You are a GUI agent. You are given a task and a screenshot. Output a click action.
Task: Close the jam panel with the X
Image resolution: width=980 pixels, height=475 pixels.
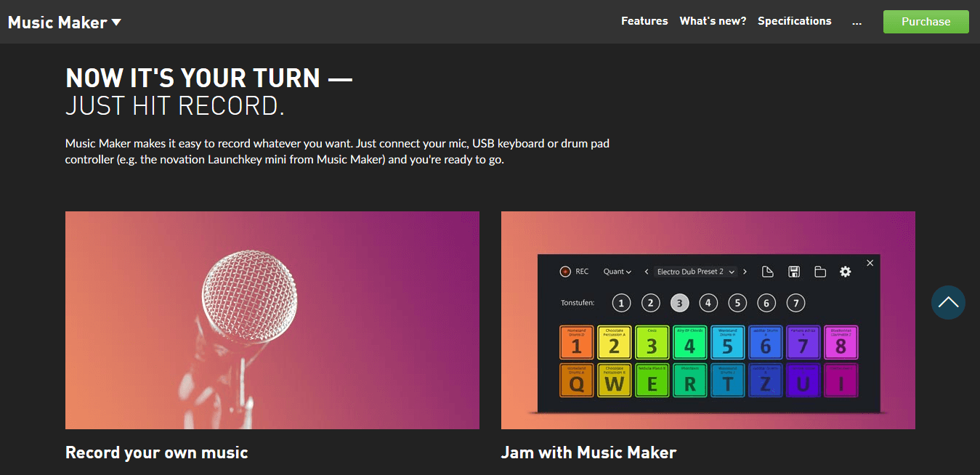pyautogui.click(x=870, y=263)
